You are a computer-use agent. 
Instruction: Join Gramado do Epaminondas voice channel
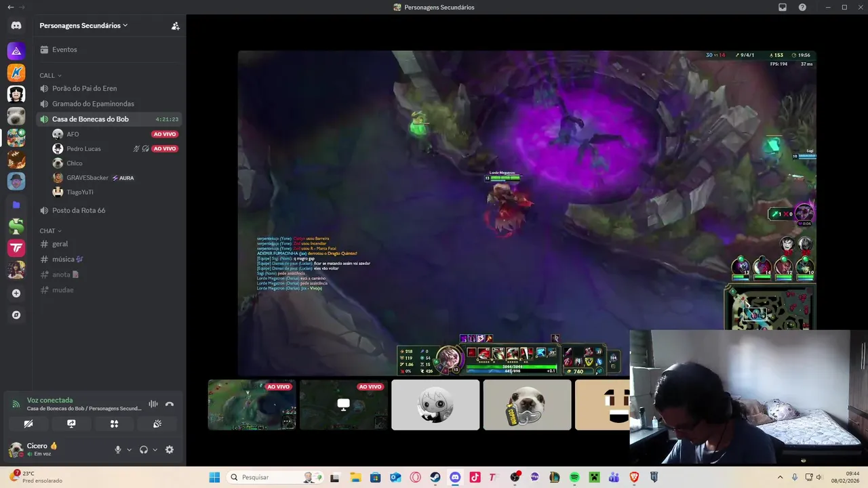click(108, 104)
